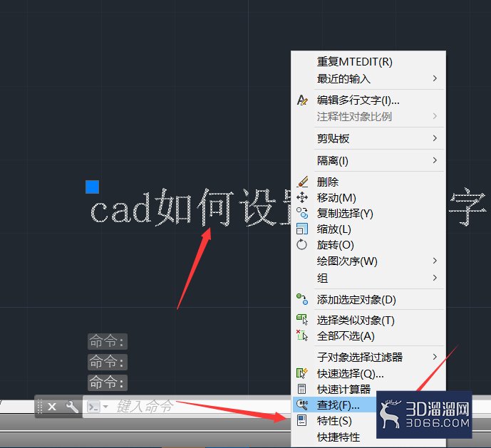Open 快速计算器 from the menu
The height and width of the screenshot is (448, 491).
[x=368, y=389]
